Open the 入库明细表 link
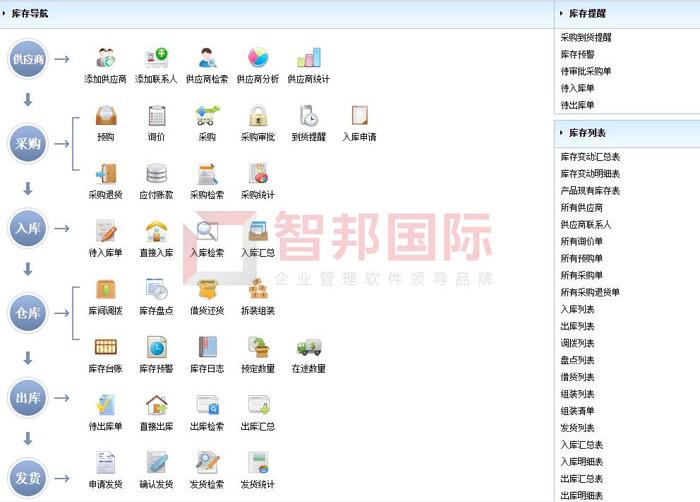Viewport: 700px width, 502px height. [x=582, y=462]
